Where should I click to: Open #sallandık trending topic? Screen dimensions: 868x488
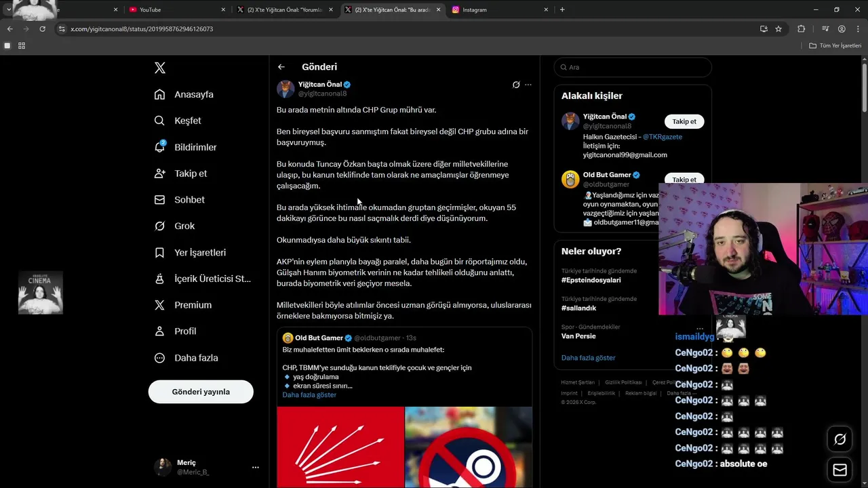(x=578, y=308)
